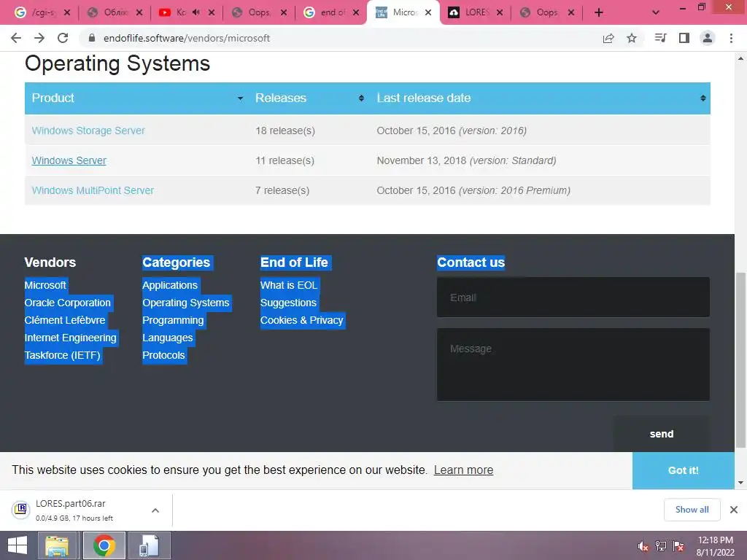747x560 pixels.
Task: Open File Explorer from the taskbar
Action: (x=57, y=545)
